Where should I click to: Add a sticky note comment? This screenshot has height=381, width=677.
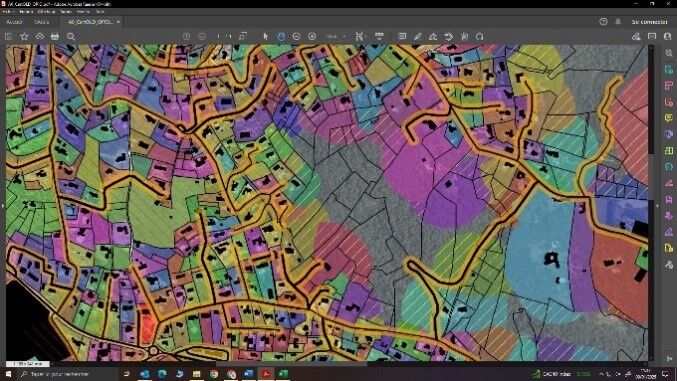[x=402, y=37]
